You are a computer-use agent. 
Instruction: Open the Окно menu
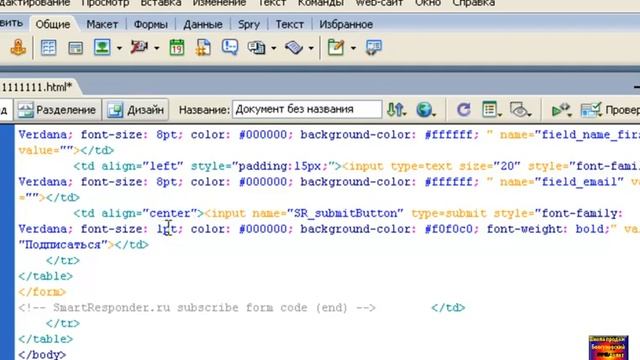tap(428, 3)
